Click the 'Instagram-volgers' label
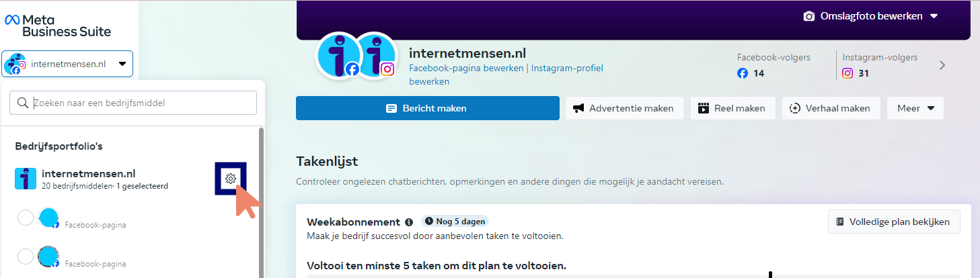This screenshot has width=980, height=278. 880,58
